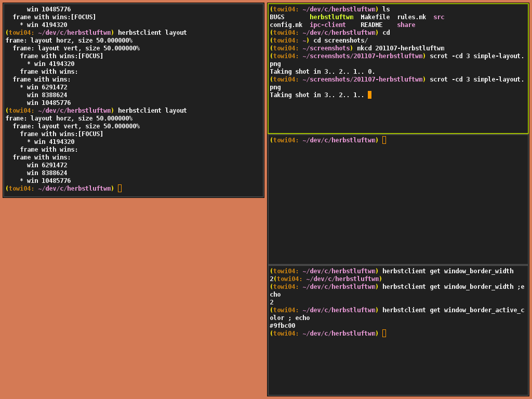
Task: Select the pink share directory name
Action: click(406, 25)
